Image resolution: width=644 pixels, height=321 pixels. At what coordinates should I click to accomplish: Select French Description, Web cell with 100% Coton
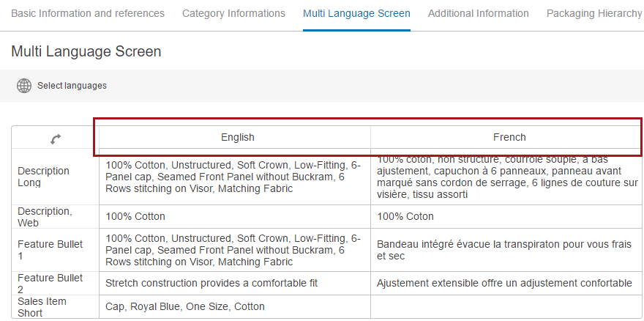pyautogui.click(x=507, y=216)
